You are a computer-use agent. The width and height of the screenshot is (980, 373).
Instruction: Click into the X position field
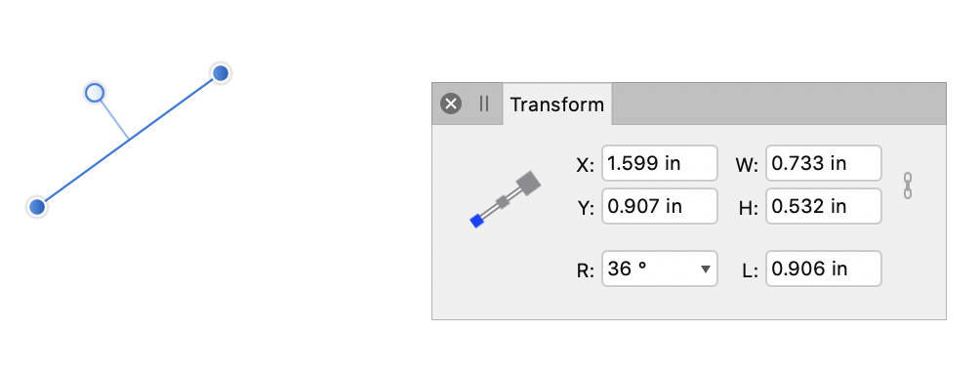(x=660, y=164)
